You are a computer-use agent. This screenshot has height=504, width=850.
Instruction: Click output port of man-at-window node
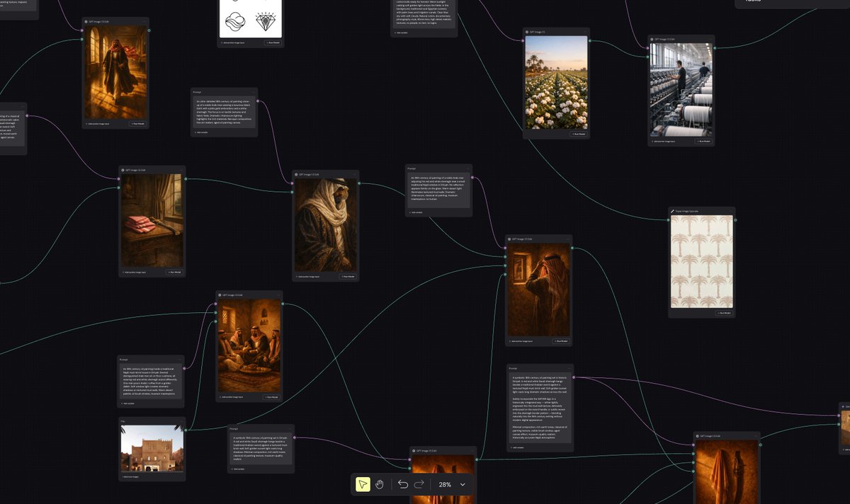click(572, 248)
